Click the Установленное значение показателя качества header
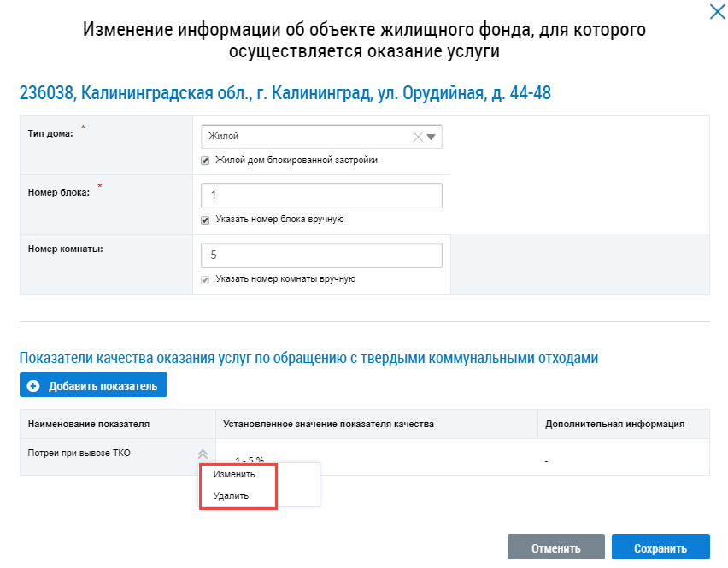Screen dimensions: 728x568 pyautogui.click(x=329, y=424)
